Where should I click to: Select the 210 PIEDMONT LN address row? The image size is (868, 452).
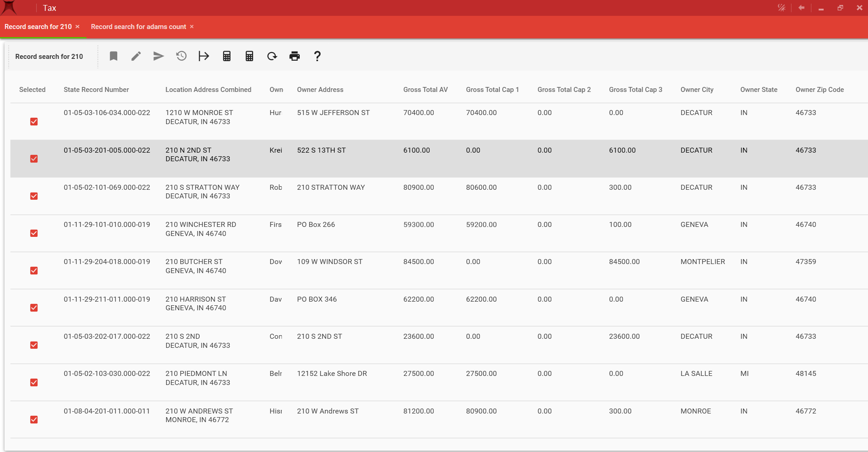click(196, 378)
